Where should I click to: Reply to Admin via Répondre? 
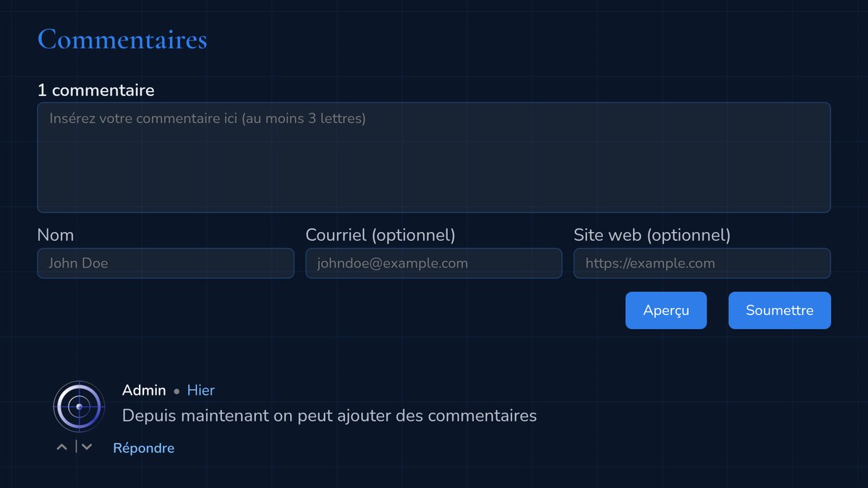pyautogui.click(x=144, y=448)
